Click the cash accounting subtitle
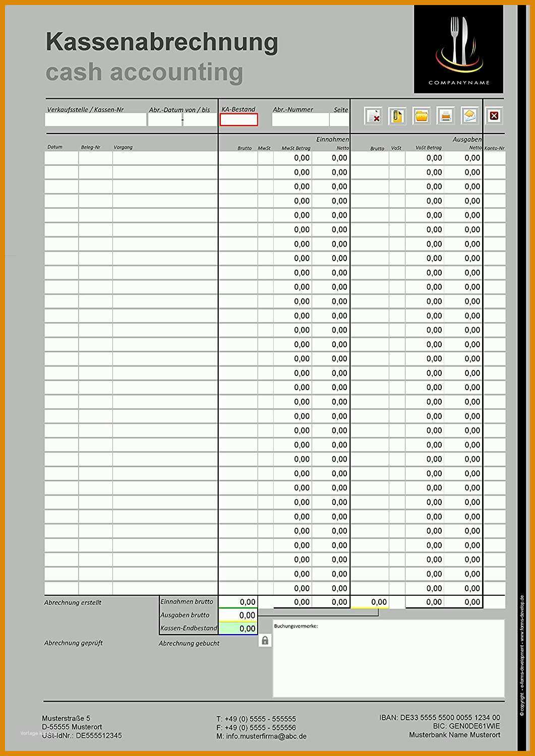 (145, 72)
